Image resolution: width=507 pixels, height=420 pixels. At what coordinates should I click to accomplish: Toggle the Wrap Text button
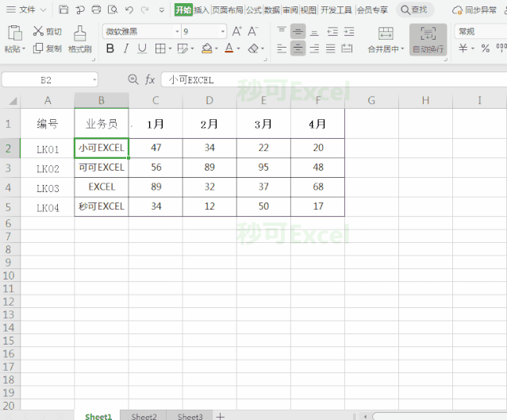coord(428,40)
